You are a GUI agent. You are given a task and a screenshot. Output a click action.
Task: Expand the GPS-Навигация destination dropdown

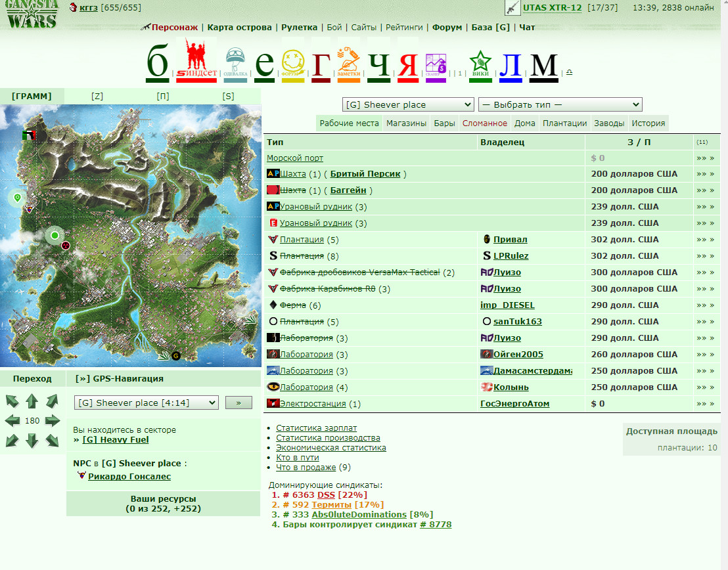[147, 403]
